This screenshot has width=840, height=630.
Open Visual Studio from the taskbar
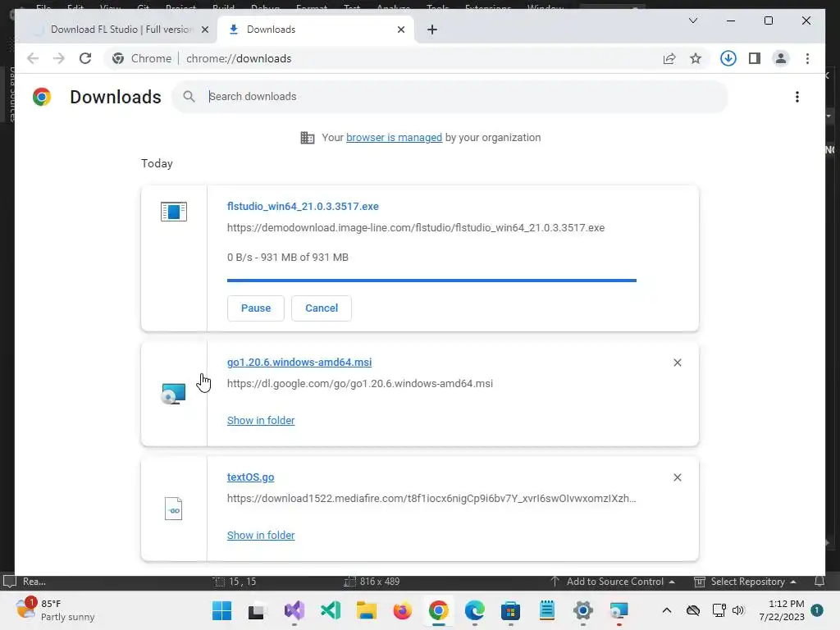294,610
